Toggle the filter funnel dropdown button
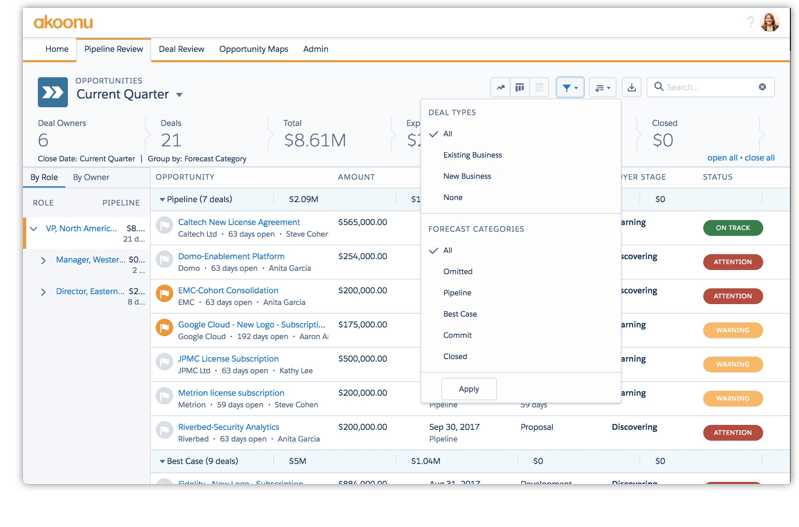The height and width of the screenshot is (527, 799). coord(570,88)
